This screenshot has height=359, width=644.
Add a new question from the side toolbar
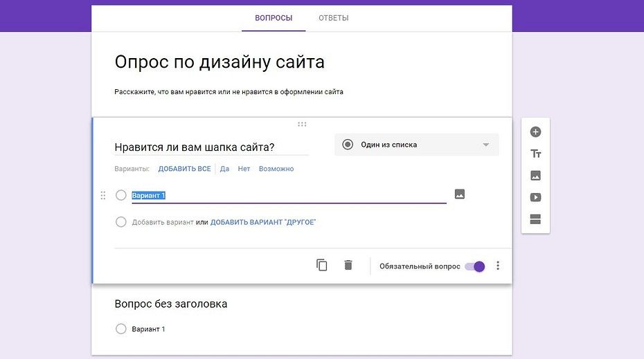(535, 131)
